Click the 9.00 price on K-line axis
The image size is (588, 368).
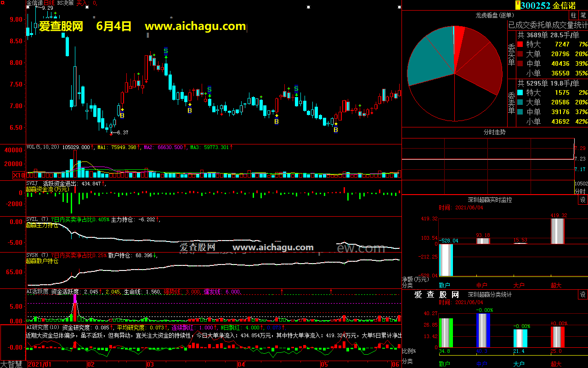point(16,19)
